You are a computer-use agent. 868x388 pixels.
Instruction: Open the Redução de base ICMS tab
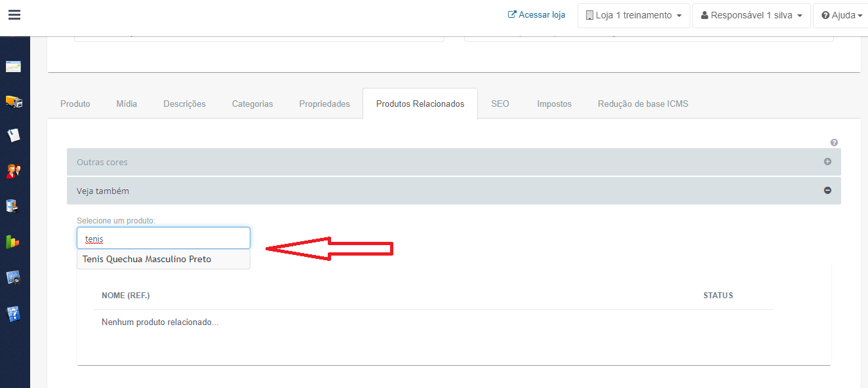(x=643, y=104)
